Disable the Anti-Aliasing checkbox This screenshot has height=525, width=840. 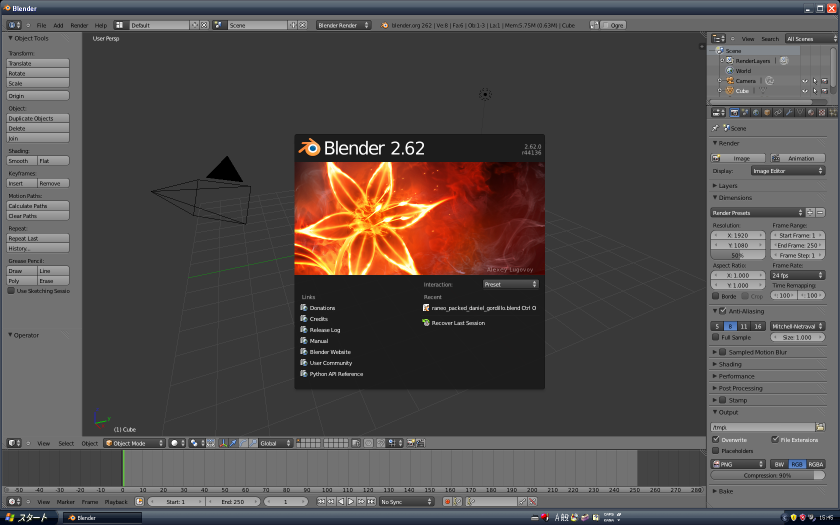(723, 311)
